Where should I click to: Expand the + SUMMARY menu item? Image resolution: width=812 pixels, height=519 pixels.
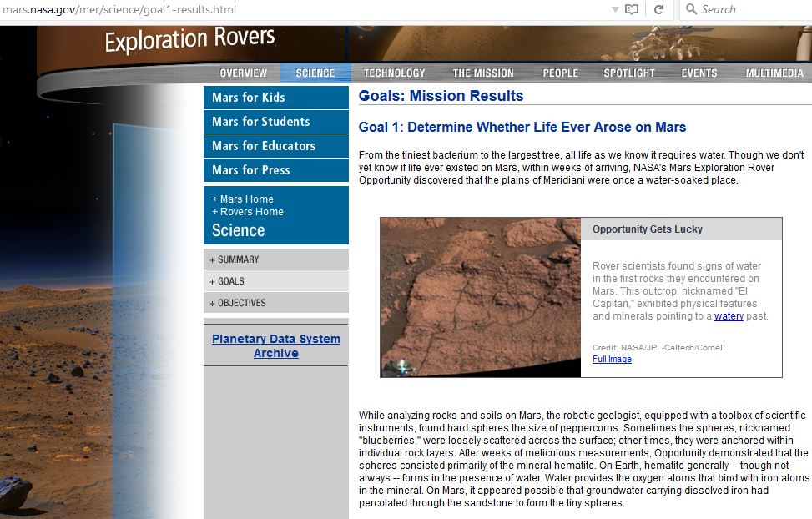pos(276,259)
